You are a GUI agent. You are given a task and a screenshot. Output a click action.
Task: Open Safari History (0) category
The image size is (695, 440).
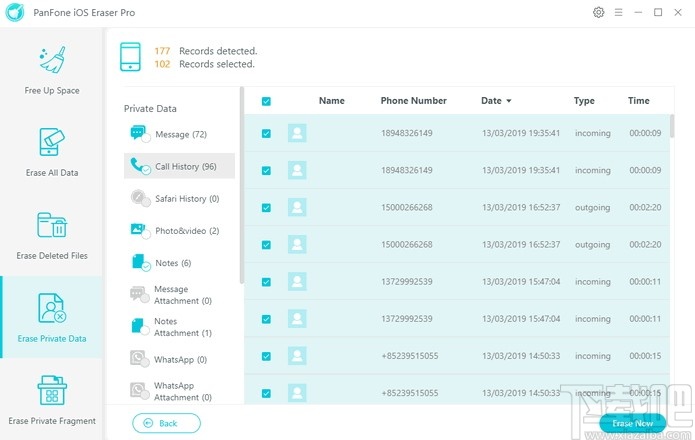coord(179,198)
